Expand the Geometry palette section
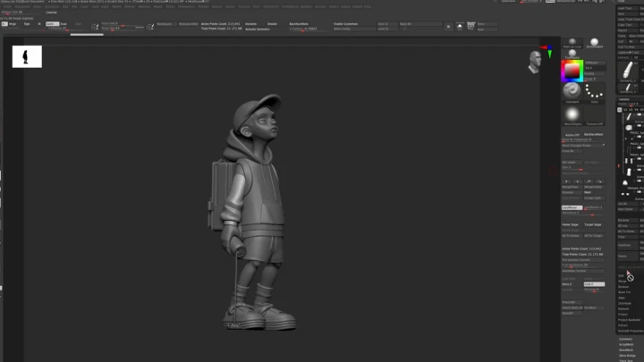 [625, 339]
